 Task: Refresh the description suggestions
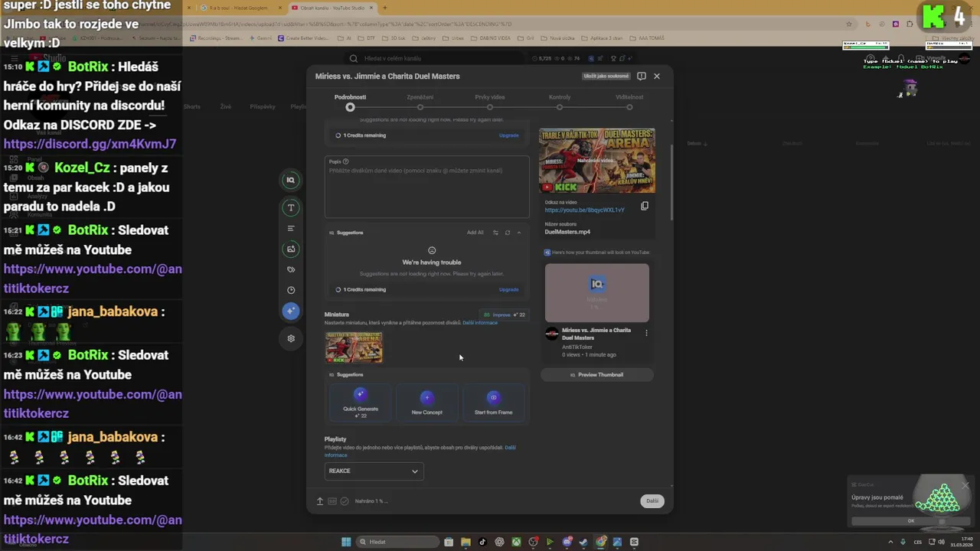(507, 233)
